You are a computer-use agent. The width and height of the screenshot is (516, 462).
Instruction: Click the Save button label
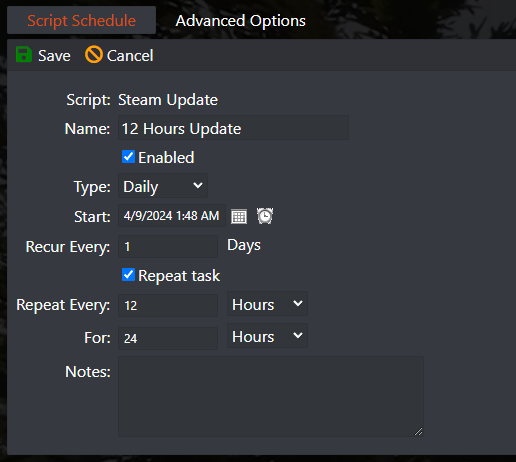tap(54, 56)
